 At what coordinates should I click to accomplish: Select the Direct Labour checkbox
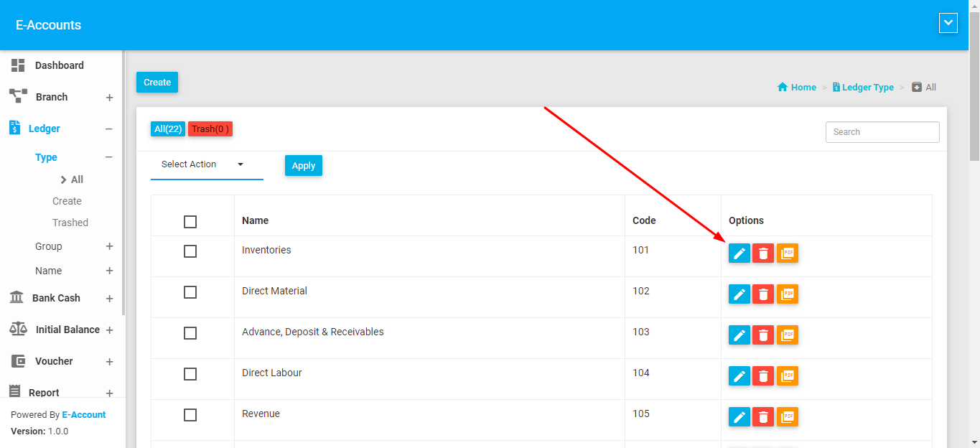pyautogui.click(x=190, y=374)
